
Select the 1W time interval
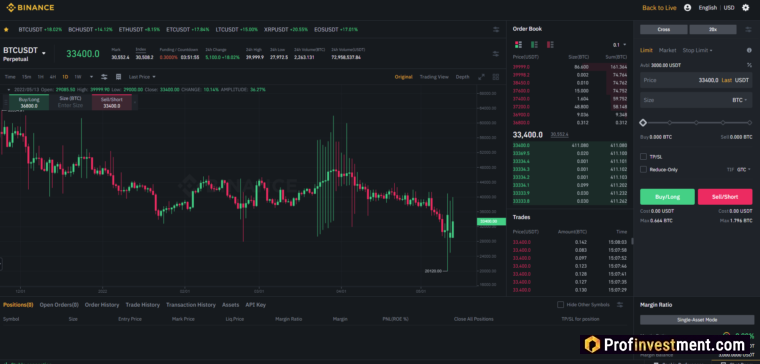78,77
